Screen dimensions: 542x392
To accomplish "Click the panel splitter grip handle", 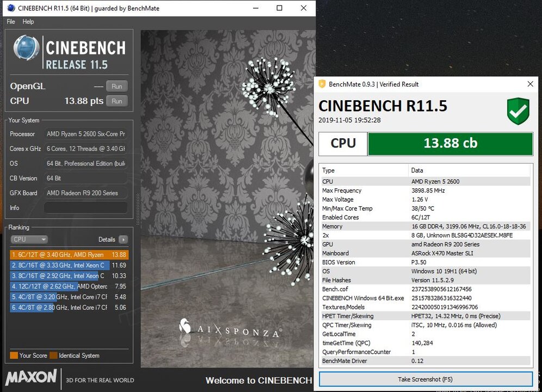I will click(138, 209).
